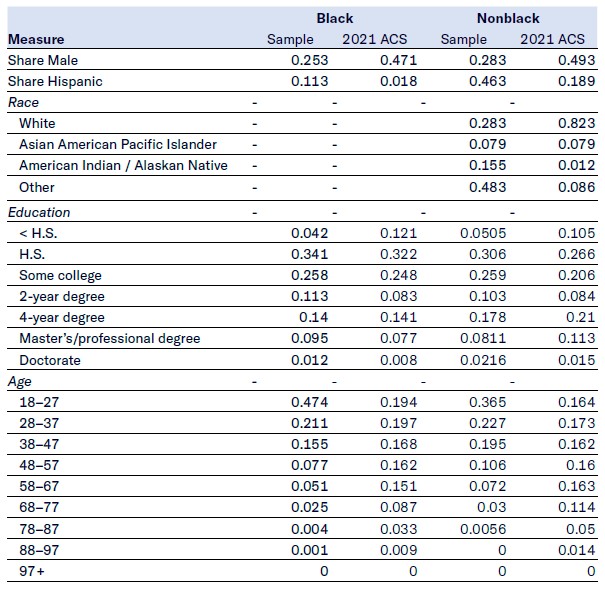Click the 'Education' section heading
Viewport: 605px width, 589px height.
(x=39, y=212)
